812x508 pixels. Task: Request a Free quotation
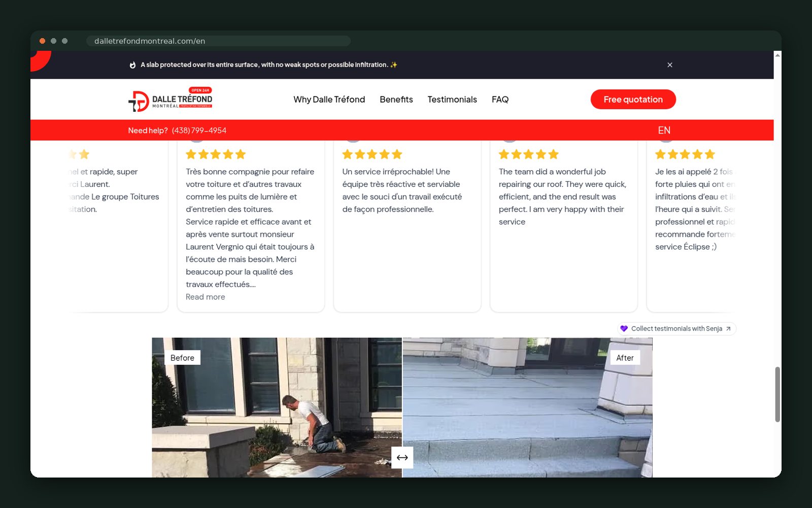tap(633, 100)
